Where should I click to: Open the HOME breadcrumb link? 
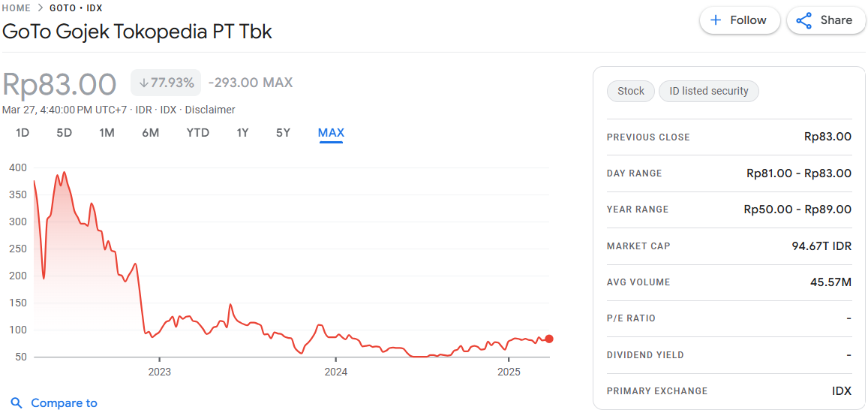click(x=17, y=8)
